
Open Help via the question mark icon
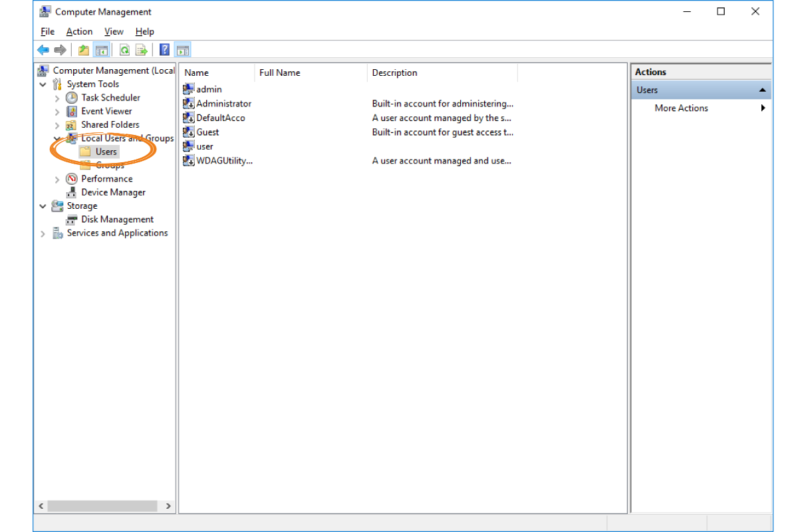[164, 50]
